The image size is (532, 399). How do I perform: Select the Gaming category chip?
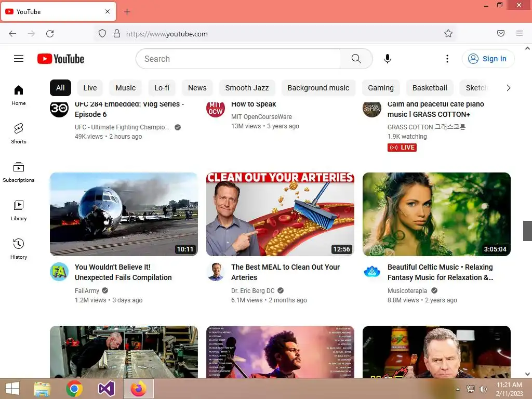[x=381, y=88]
